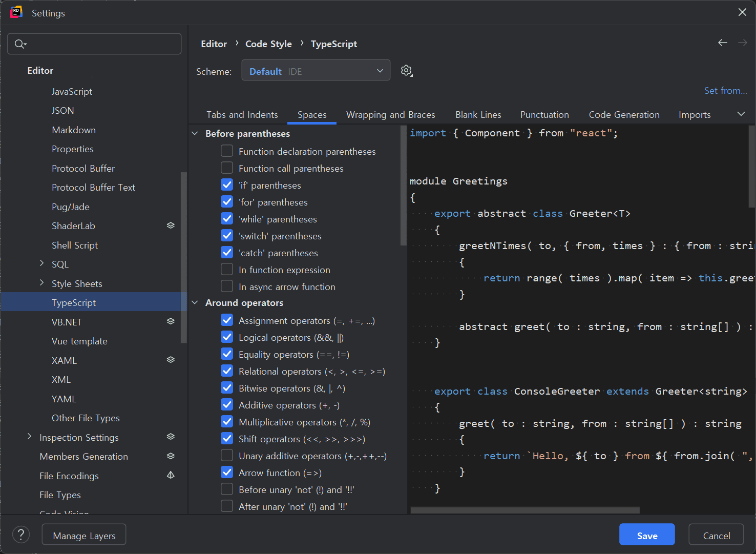This screenshot has width=756, height=554.
Task: Open the Code Generation tab
Action: (624, 115)
